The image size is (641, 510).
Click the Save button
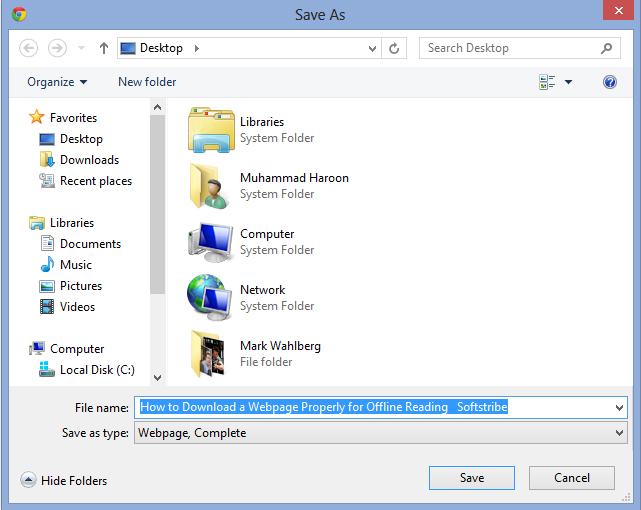pyautogui.click(x=472, y=478)
